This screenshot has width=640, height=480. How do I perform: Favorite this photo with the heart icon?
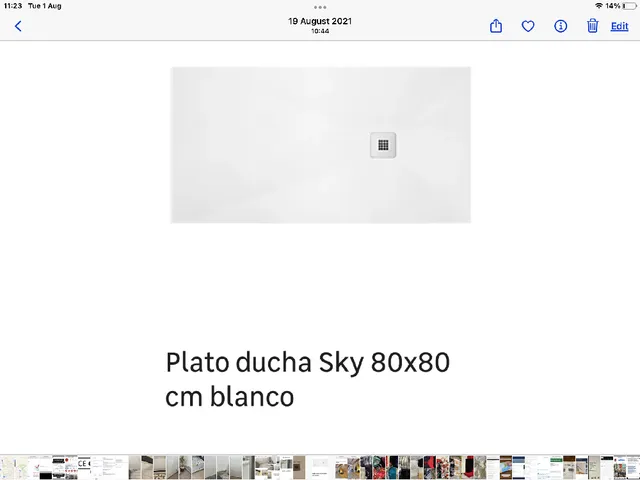(528, 27)
